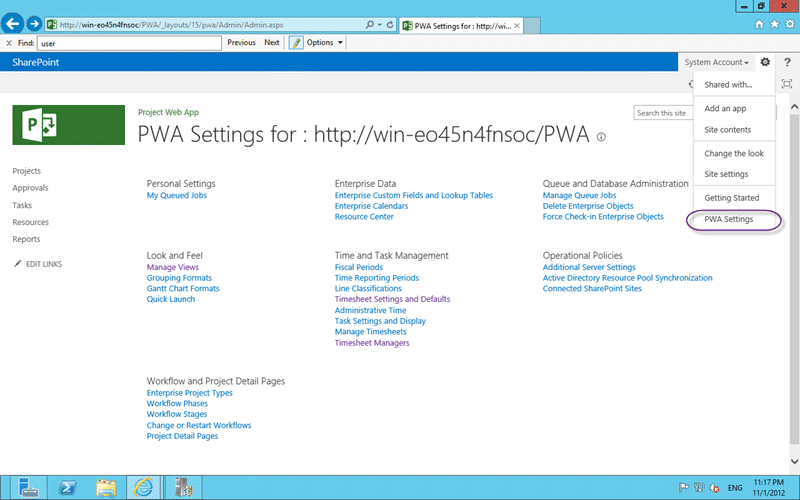This screenshot has width=800, height=500.
Task: Open Reports in the left navigation
Action: (x=26, y=239)
